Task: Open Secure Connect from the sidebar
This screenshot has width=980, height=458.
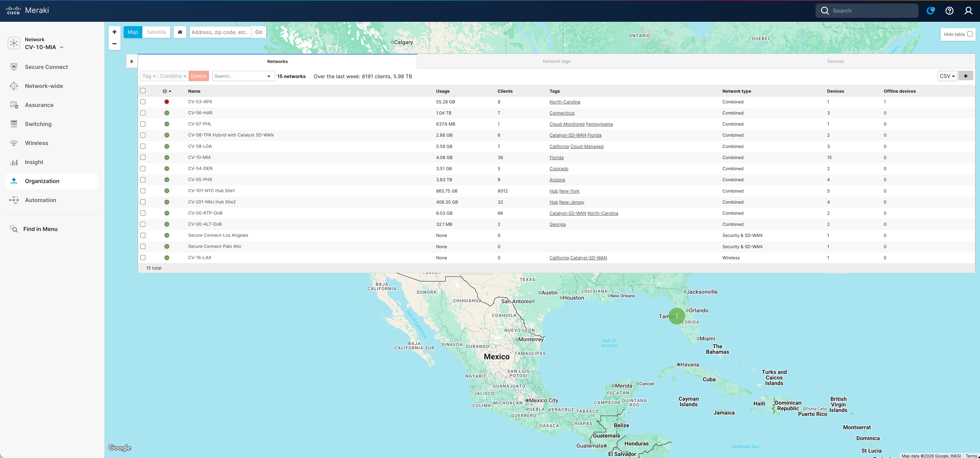Action: pyautogui.click(x=46, y=67)
